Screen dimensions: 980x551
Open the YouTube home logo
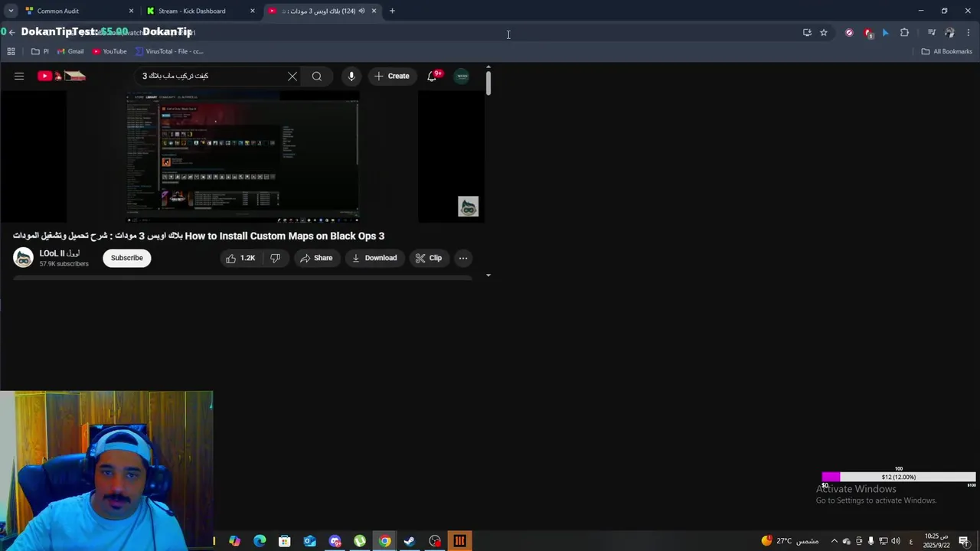coord(61,76)
